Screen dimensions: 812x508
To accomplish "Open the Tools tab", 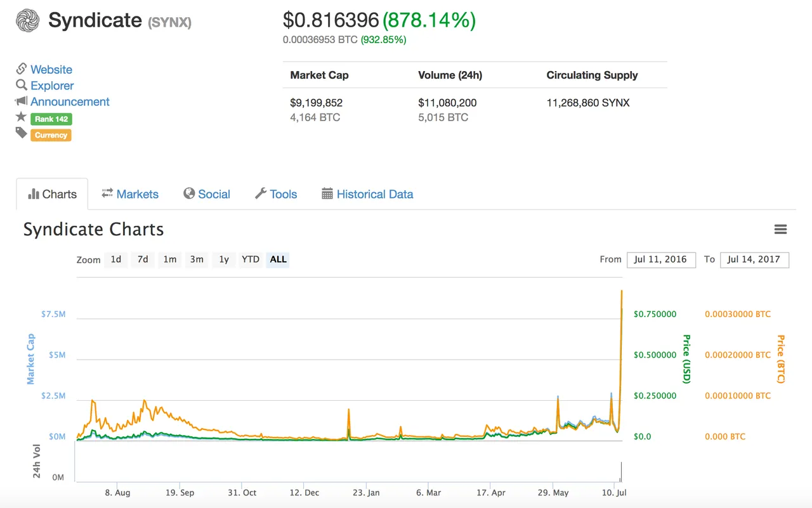I will [276, 194].
